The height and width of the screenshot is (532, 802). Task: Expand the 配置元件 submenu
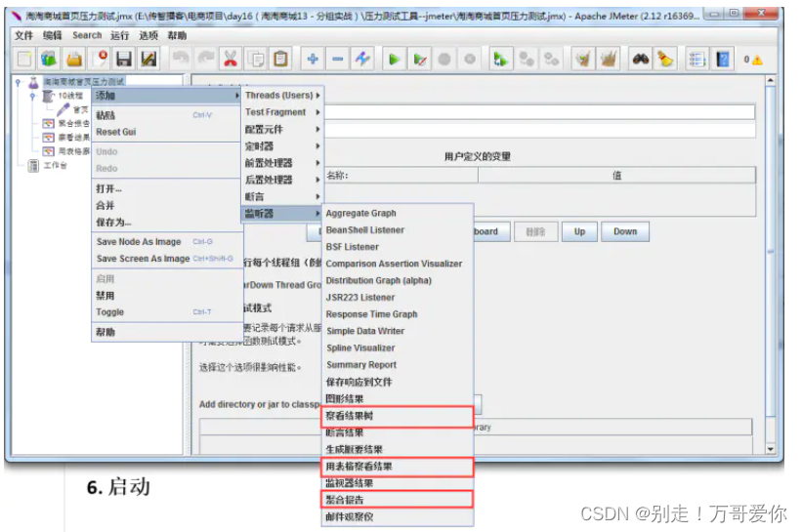tap(282, 129)
